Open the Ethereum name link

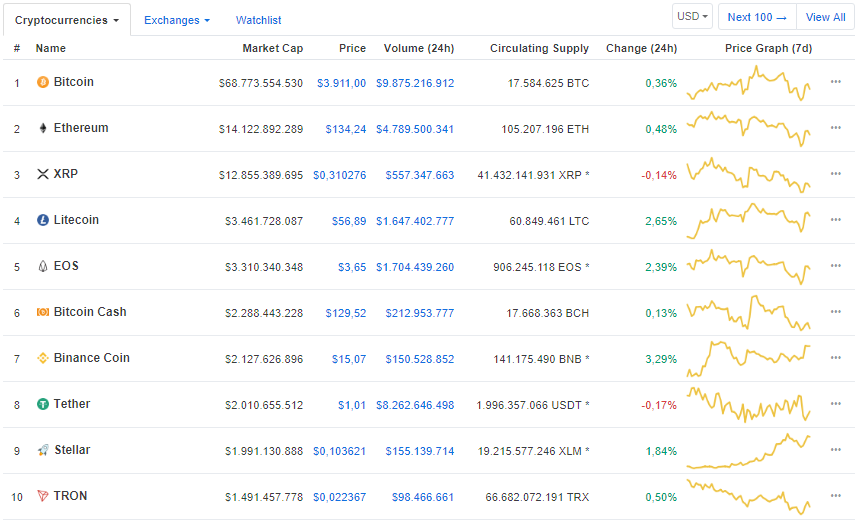point(81,128)
